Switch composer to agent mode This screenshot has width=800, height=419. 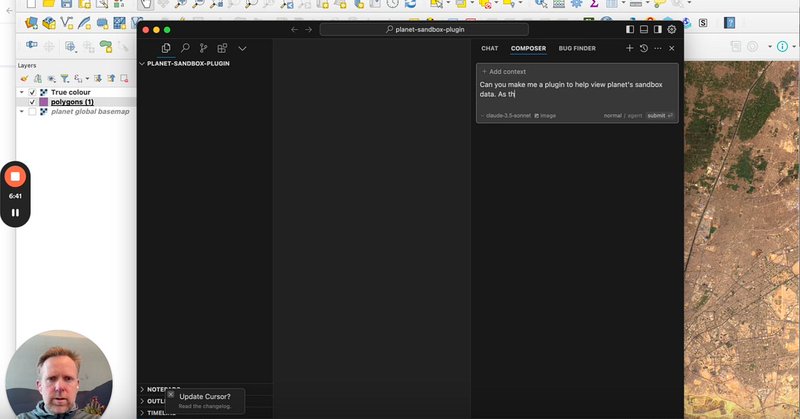point(635,116)
